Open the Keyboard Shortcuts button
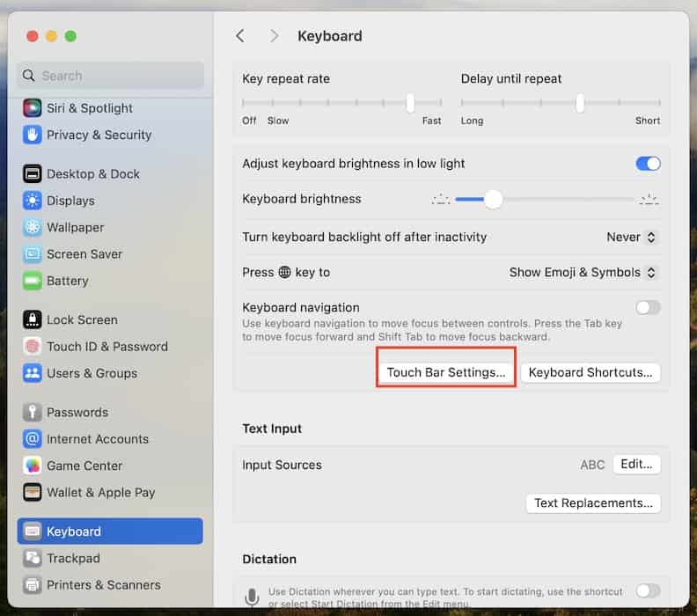The image size is (697, 616). [590, 372]
